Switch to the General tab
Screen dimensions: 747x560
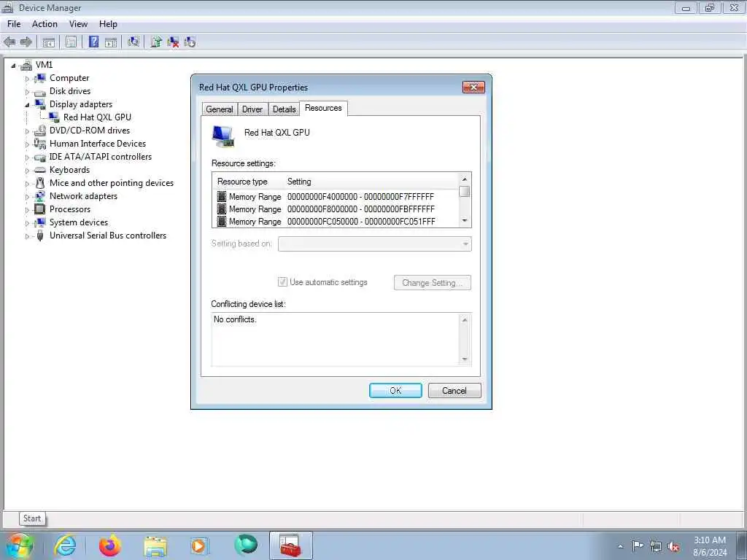[219, 109]
